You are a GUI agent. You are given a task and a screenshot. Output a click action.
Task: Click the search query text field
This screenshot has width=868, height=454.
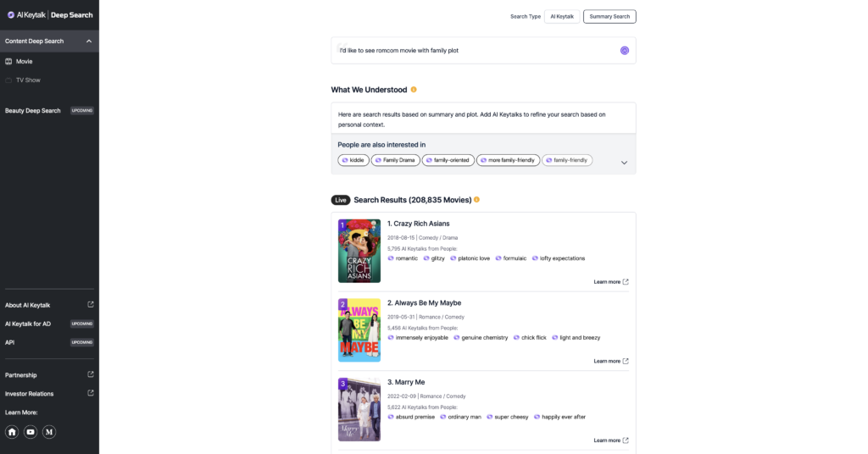(475, 50)
